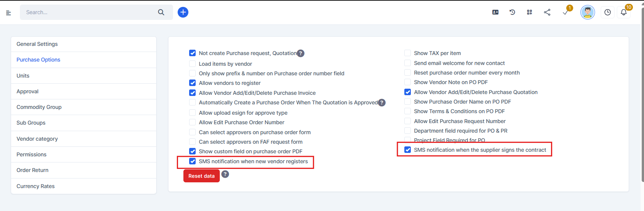644x211 pixels.
Task: Select Currency Rates in the settings sidebar
Action: [x=36, y=186]
